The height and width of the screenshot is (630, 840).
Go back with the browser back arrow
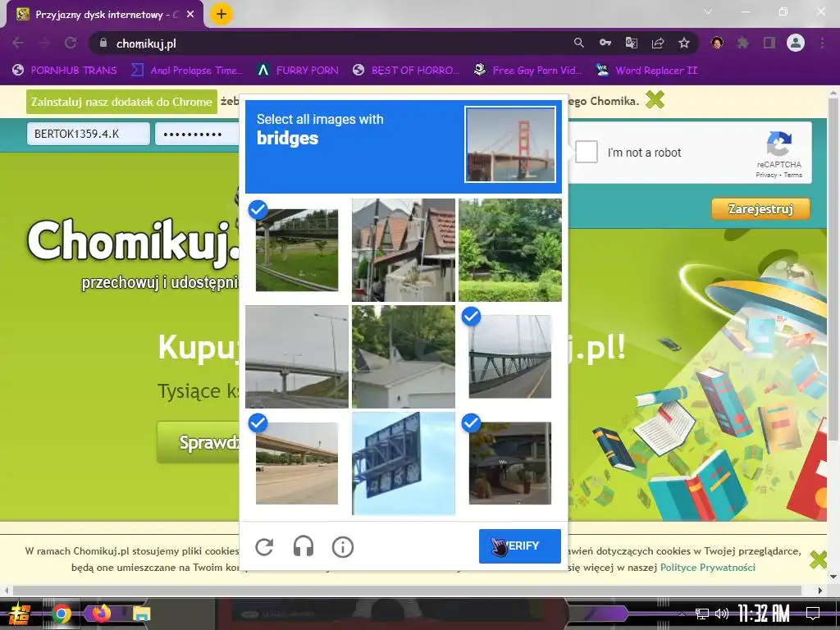click(18, 43)
